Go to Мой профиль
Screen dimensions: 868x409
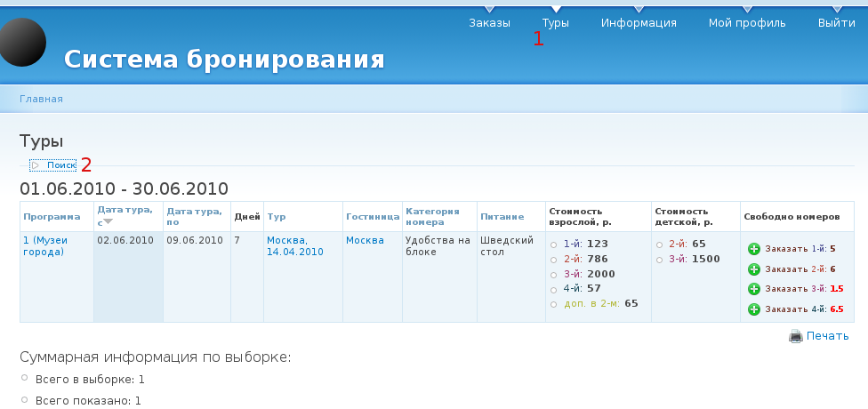747,23
